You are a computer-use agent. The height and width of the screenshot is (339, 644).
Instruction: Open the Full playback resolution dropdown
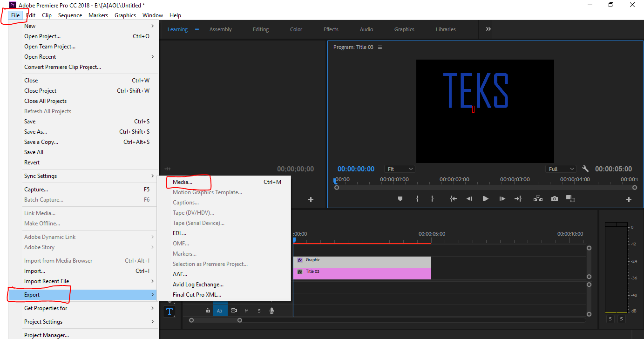(561, 169)
